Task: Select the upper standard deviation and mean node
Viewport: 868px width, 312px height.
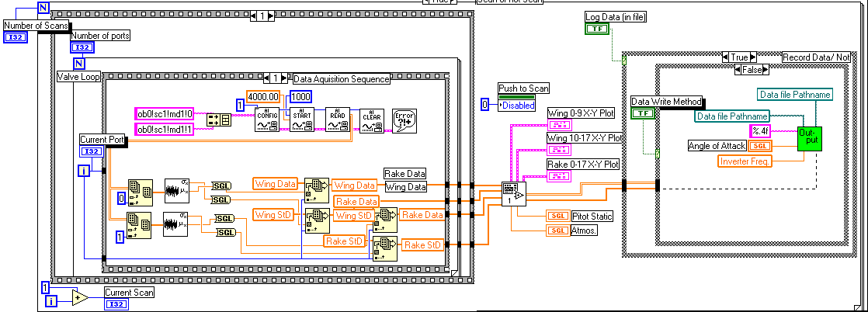Action: [176, 192]
